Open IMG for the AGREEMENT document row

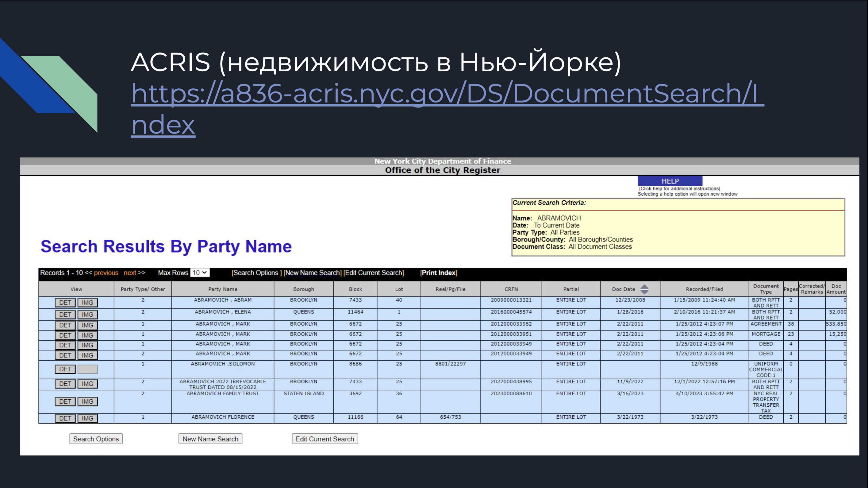[x=88, y=325]
